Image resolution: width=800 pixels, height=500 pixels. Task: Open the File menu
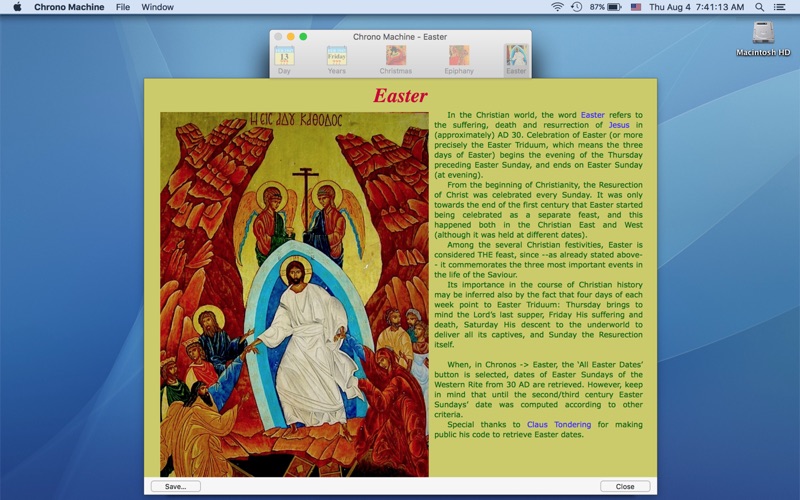122,7
